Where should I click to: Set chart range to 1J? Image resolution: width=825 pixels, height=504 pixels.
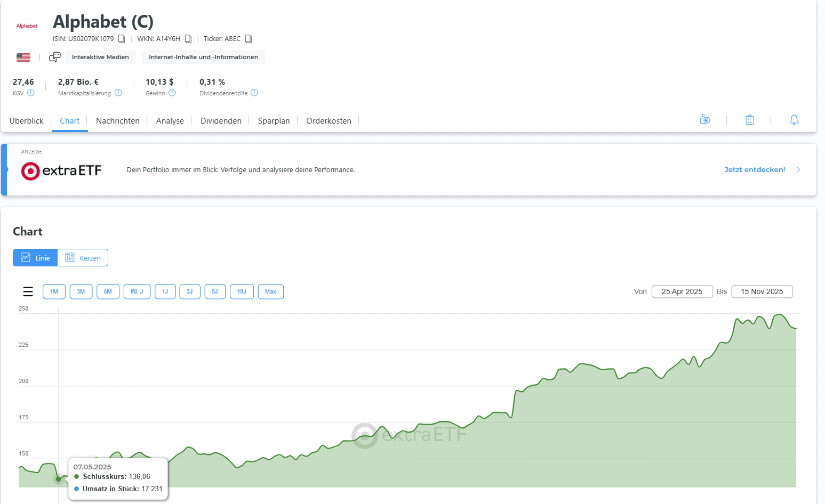[x=165, y=291]
